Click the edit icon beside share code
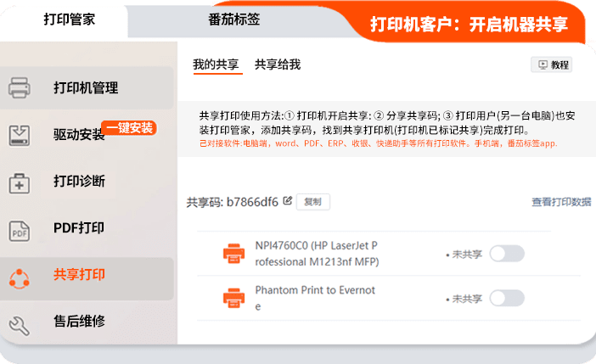The height and width of the screenshot is (364, 596). click(x=288, y=201)
